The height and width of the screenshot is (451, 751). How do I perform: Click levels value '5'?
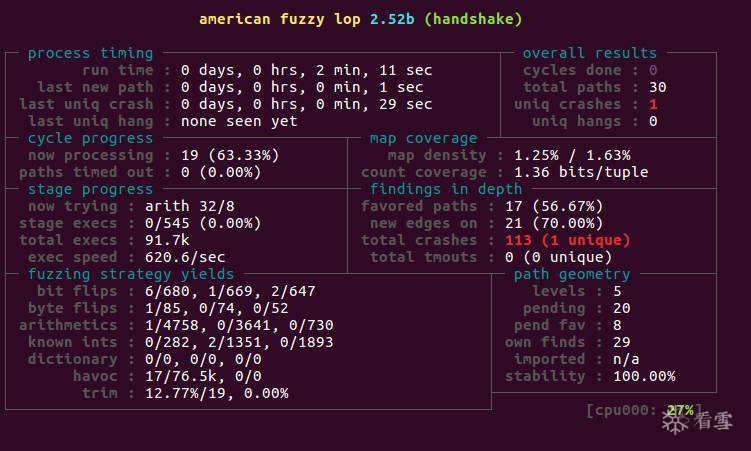tap(617, 291)
